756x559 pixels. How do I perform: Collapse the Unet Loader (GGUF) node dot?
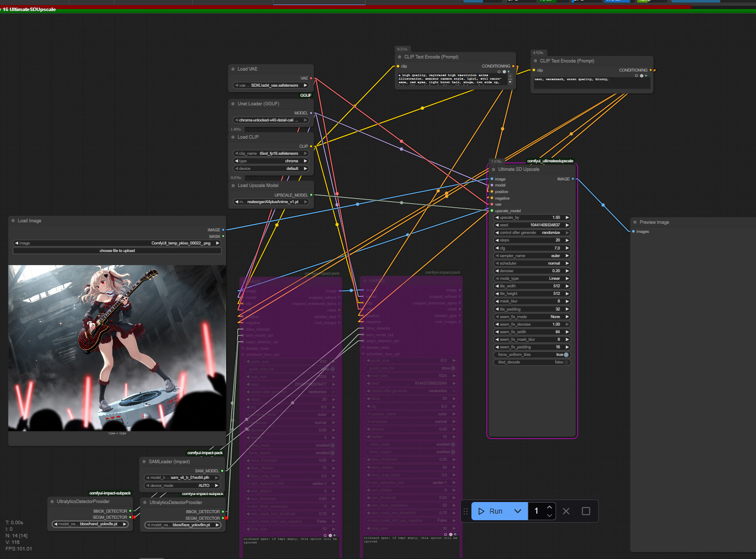pyautogui.click(x=233, y=104)
